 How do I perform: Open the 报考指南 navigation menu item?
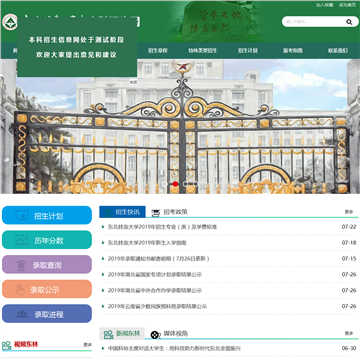(293, 51)
